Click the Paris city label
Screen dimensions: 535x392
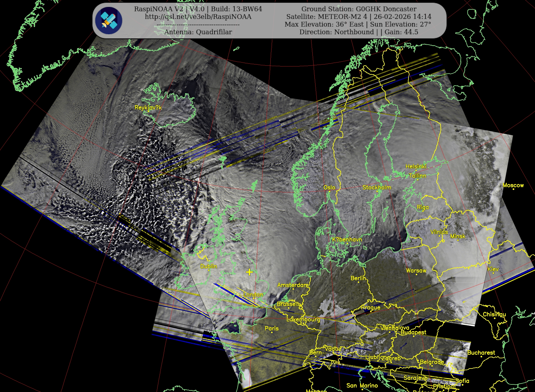tap(272, 328)
